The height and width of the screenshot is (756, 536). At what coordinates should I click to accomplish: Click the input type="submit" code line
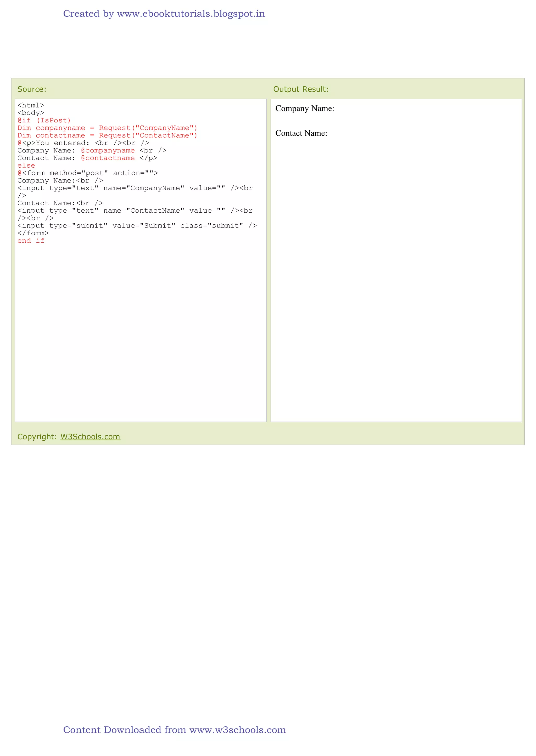pos(137,226)
